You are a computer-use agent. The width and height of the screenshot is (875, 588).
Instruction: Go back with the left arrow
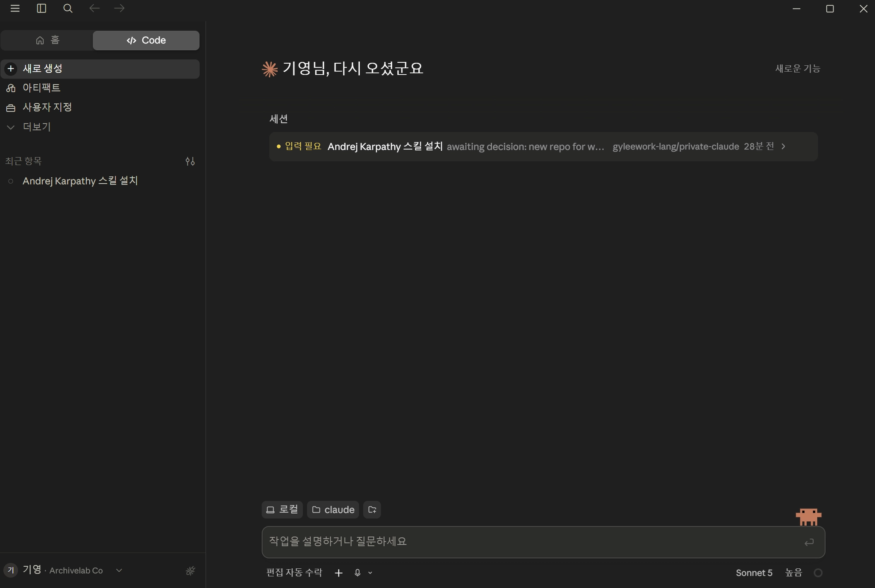point(94,9)
